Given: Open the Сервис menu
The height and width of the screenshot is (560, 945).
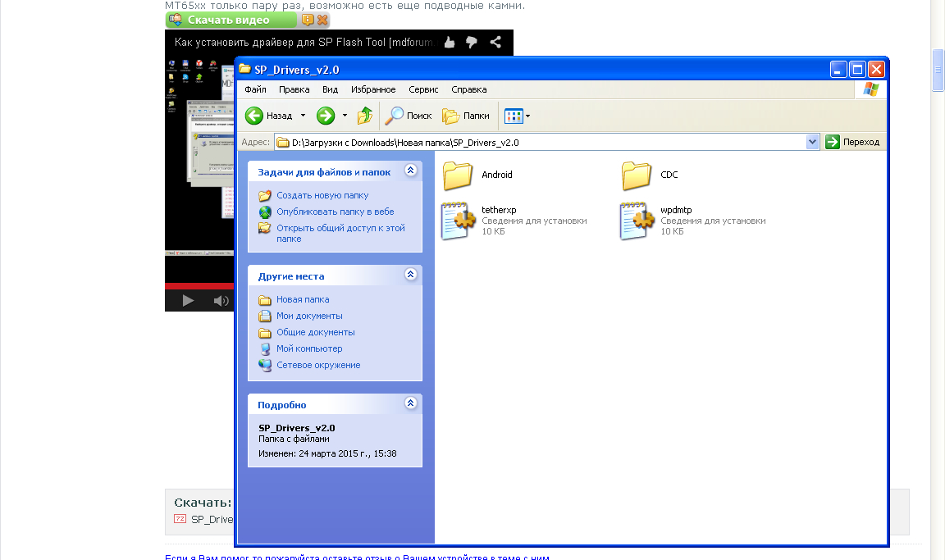Looking at the screenshot, I should (423, 89).
